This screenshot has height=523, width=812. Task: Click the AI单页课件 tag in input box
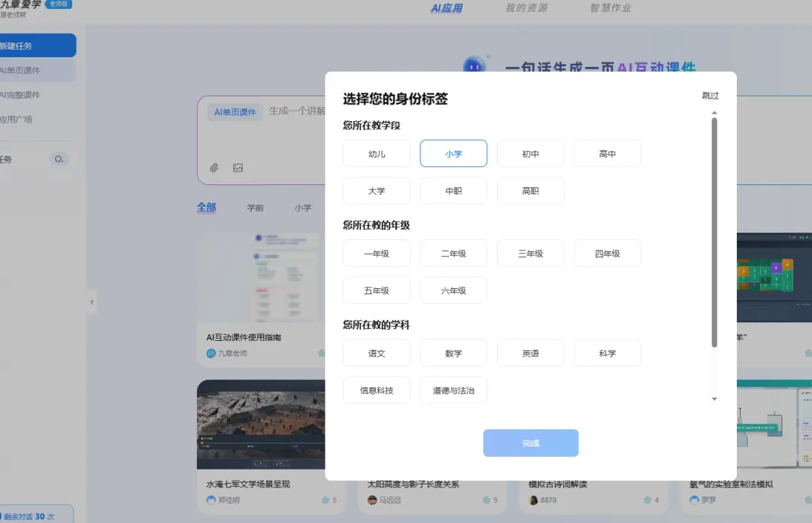(235, 112)
